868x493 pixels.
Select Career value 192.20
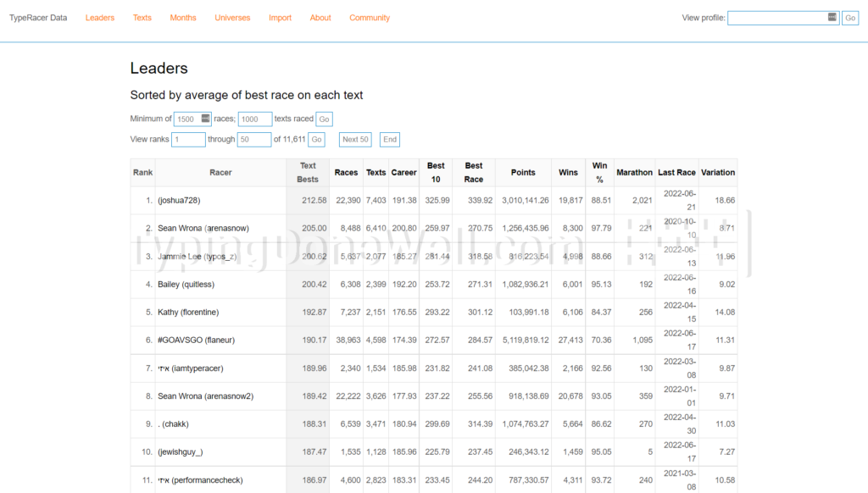pyautogui.click(x=404, y=285)
